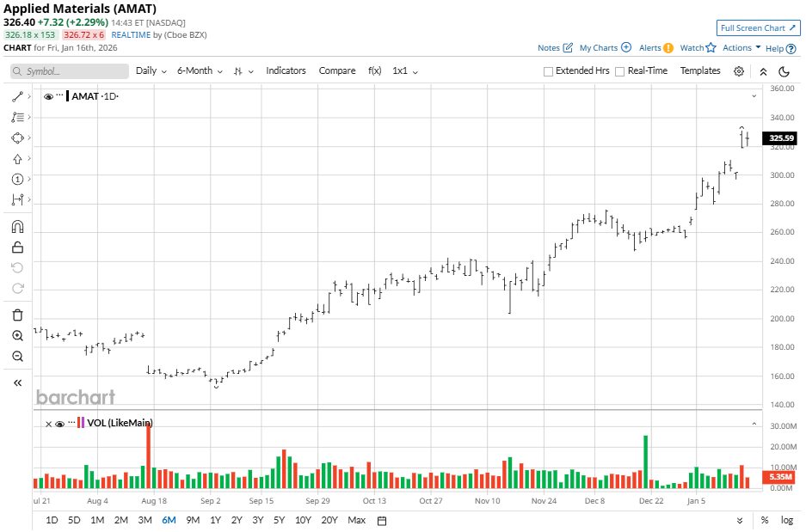Remove the VOL indicator pane
The image size is (806, 532).
coord(48,424)
